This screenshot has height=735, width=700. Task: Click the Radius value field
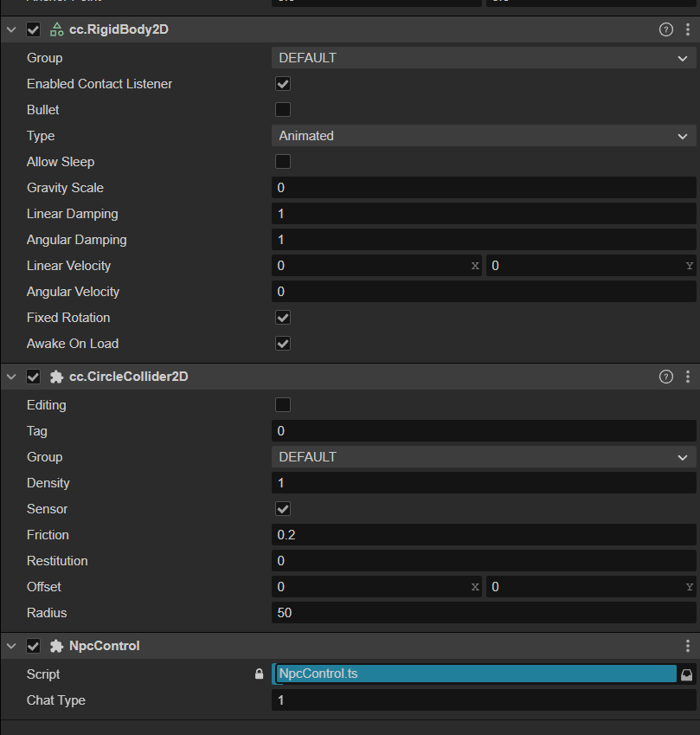(x=484, y=613)
